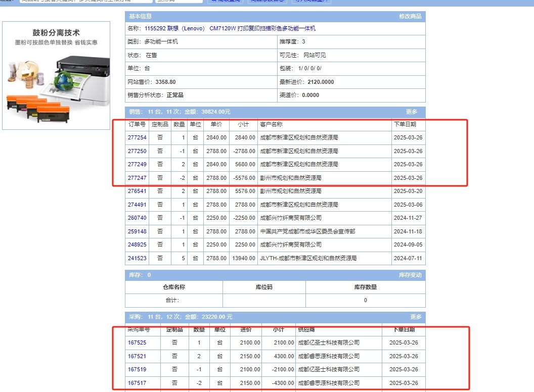Click customer 中国共产党成都市成华区委员会宣传部
The height and width of the screenshot is (392, 534).
point(307,231)
